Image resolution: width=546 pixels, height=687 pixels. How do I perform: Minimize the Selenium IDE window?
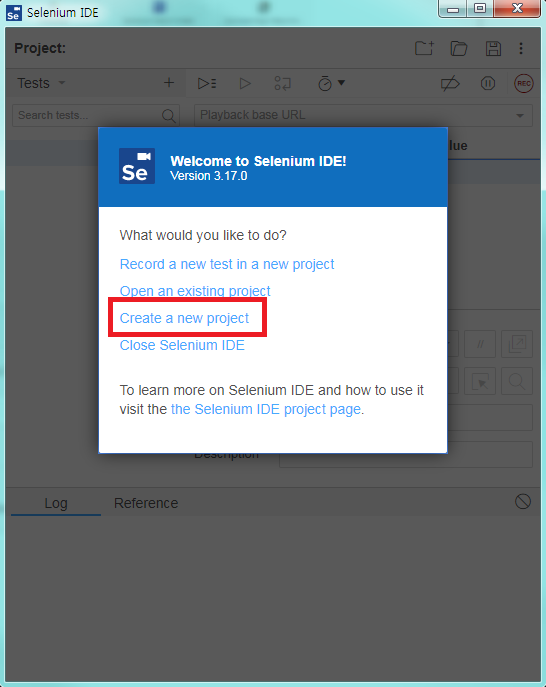[453, 9]
